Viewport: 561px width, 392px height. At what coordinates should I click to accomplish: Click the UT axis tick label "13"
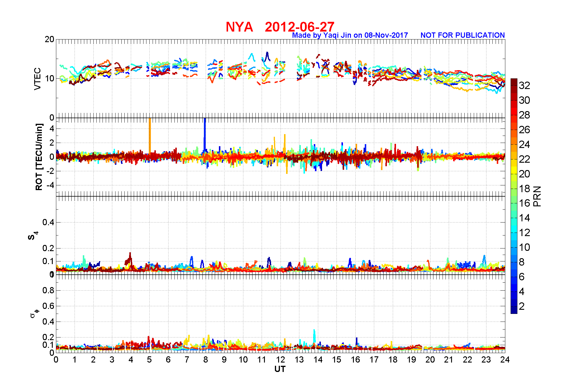point(299,360)
